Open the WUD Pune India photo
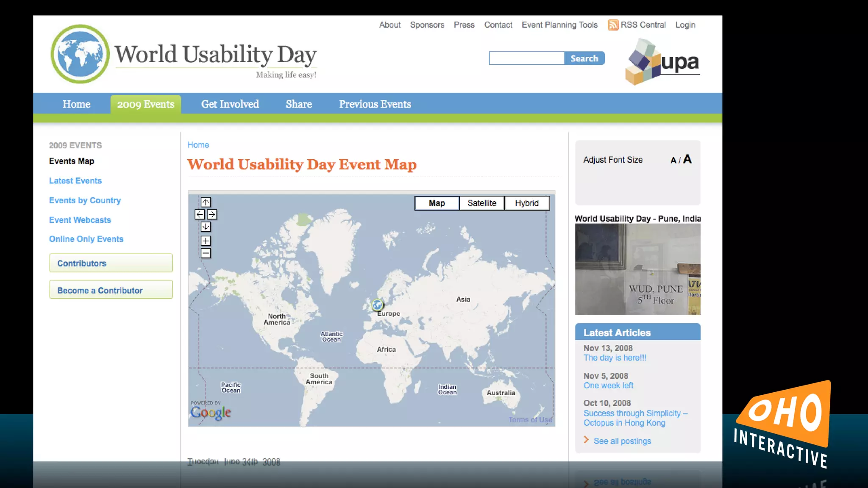 (637, 269)
